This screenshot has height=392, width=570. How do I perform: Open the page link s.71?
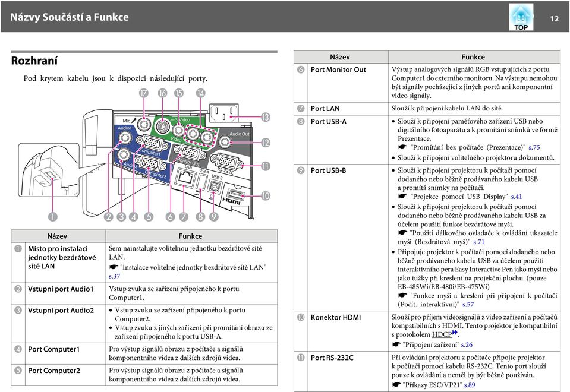click(x=478, y=242)
